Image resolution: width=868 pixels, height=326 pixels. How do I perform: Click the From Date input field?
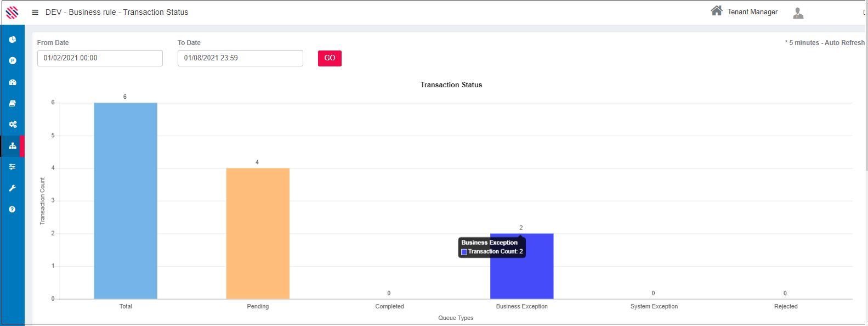[100, 58]
